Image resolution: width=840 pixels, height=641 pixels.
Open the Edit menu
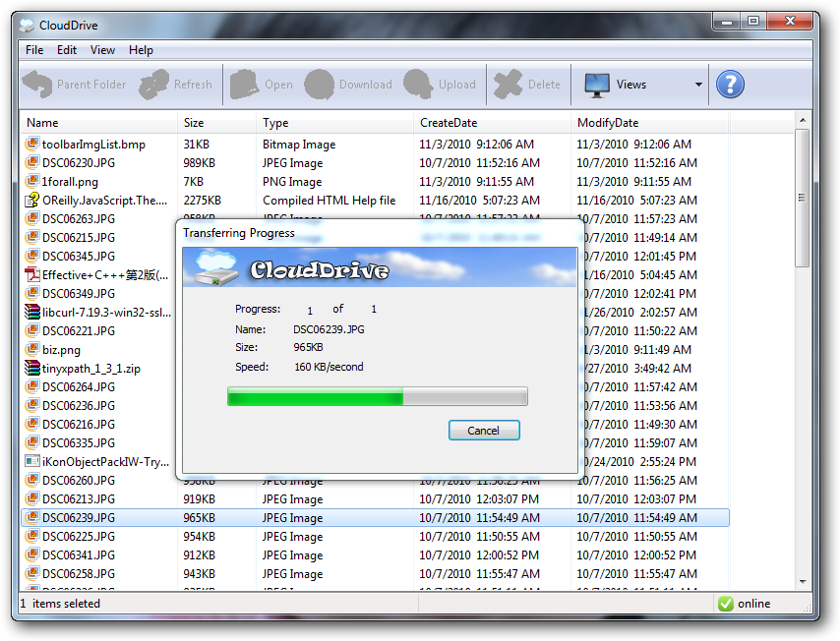[67, 50]
